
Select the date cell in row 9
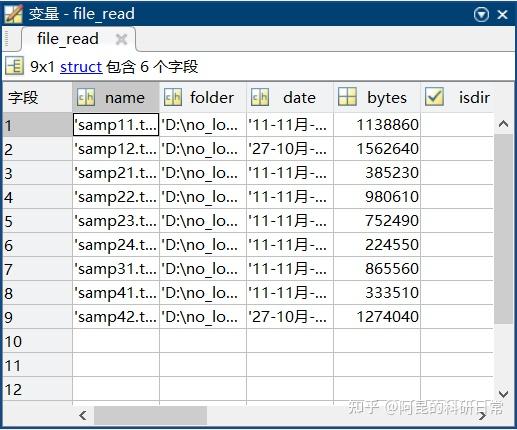click(290, 317)
